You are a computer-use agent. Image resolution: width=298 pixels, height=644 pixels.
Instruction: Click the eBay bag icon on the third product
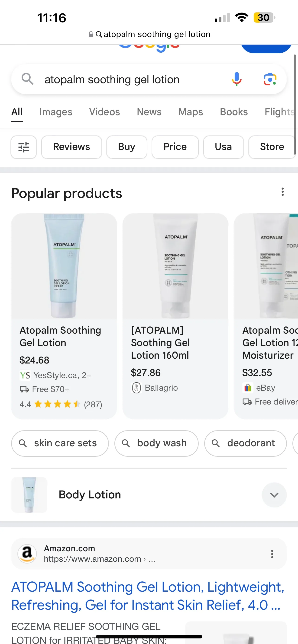point(247,388)
